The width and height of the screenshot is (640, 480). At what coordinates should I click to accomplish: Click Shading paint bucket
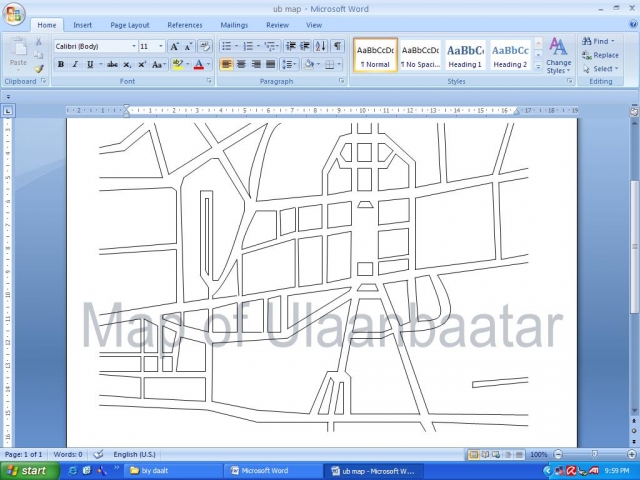click(x=309, y=64)
